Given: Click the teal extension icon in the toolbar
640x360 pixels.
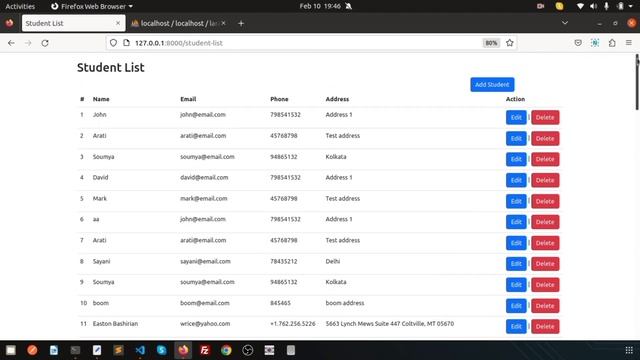Looking at the screenshot, I should (595, 43).
